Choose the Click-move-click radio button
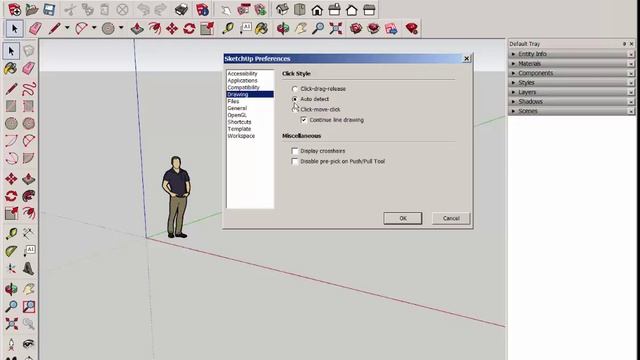The image size is (640, 360). coord(295,109)
